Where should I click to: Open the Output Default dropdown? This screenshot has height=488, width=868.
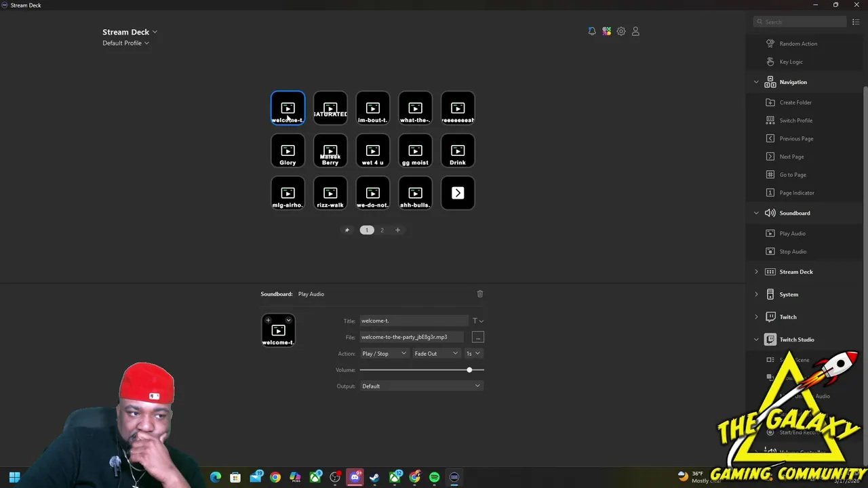pyautogui.click(x=421, y=386)
